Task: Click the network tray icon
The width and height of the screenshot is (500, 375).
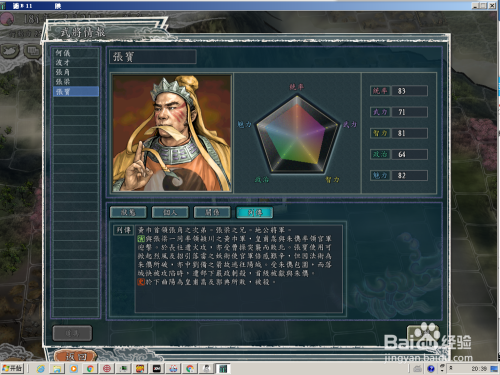Action: pyautogui.click(x=442, y=368)
